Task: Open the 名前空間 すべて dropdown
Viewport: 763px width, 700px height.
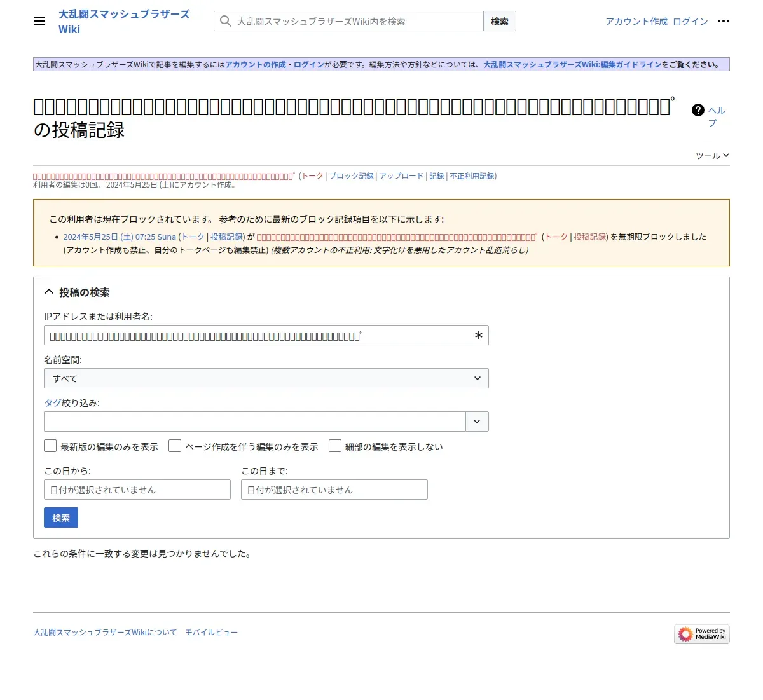Action: [x=266, y=378]
